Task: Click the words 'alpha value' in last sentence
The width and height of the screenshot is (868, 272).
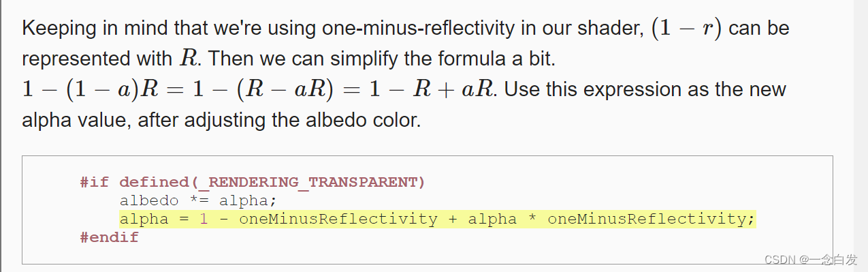Action: click(76, 120)
